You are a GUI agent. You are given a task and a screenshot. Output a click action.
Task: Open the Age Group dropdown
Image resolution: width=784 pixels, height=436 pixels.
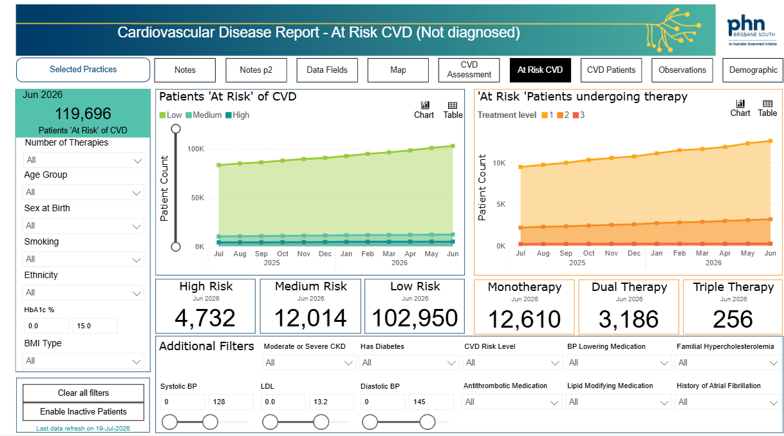coord(83,192)
